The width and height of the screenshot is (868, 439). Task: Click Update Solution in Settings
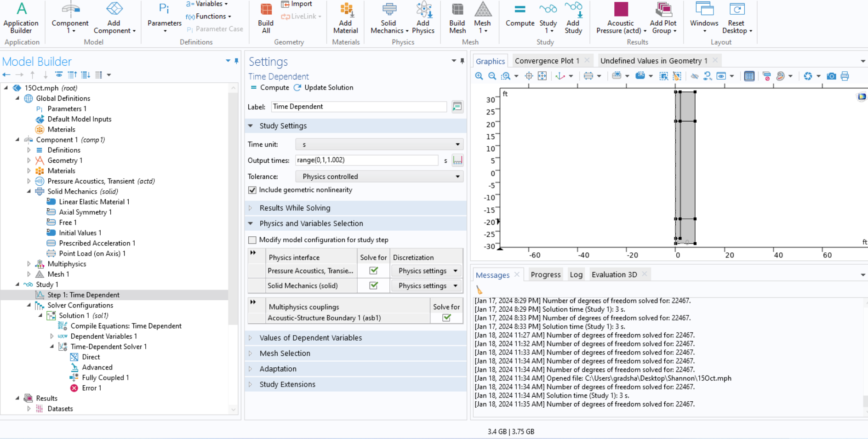[x=324, y=87]
